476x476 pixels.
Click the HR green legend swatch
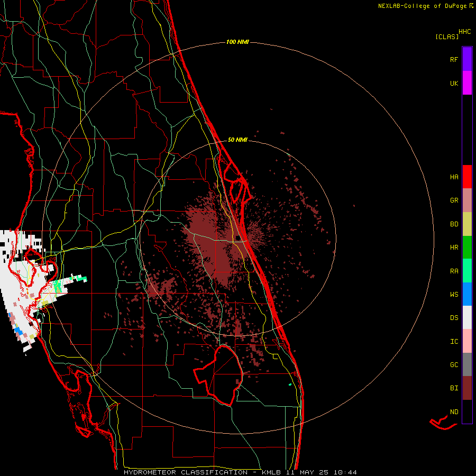(x=467, y=248)
